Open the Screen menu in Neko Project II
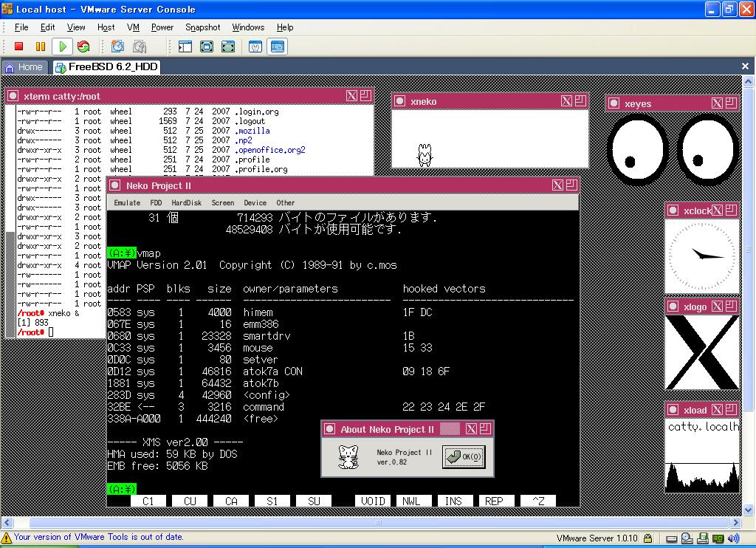Screen dimensions: 756x548 [x=223, y=202]
